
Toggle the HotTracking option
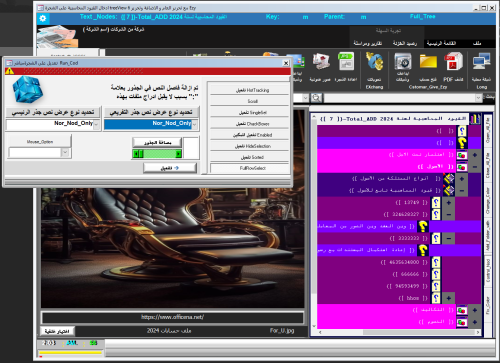point(249,90)
